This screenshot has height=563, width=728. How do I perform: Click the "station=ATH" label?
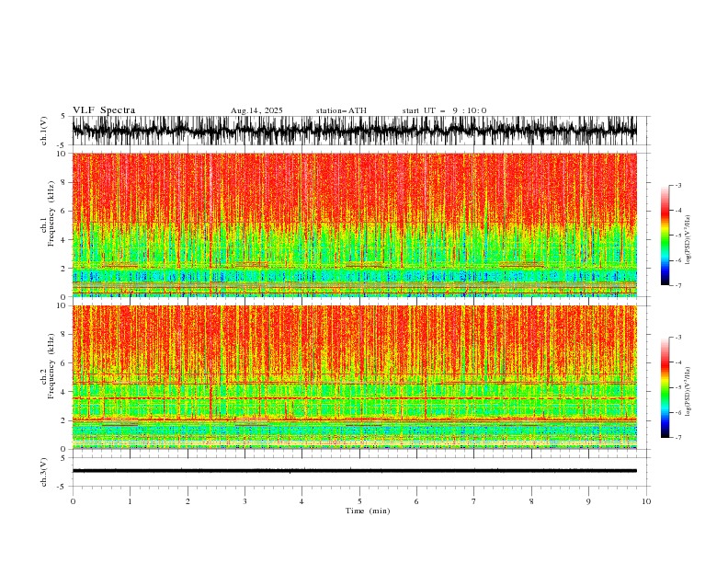point(341,110)
